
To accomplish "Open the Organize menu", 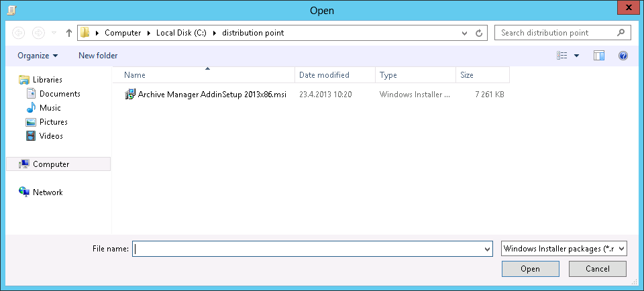I will tap(38, 56).
